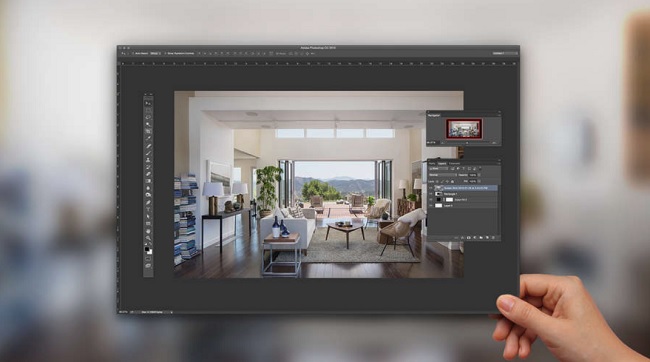Select the Layer 0 row
This screenshot has height=362, width=650.
pyautogui.click(x=463, y=206)
